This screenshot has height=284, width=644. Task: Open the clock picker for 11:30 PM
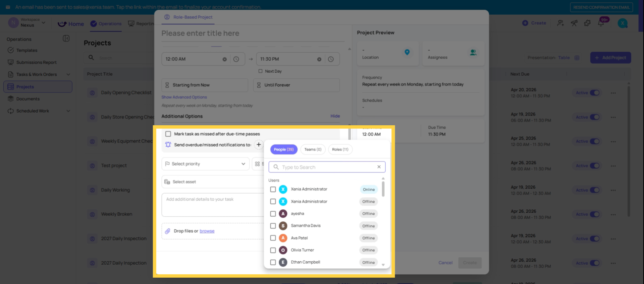pos(331,59)
